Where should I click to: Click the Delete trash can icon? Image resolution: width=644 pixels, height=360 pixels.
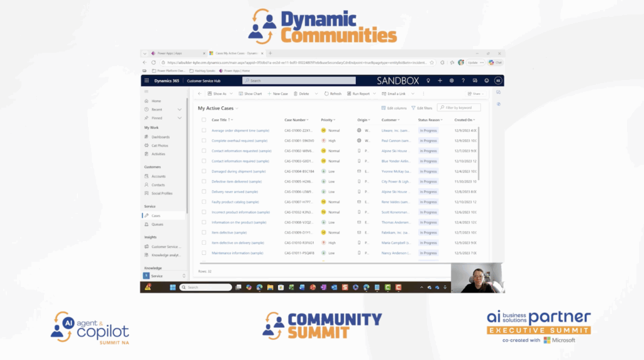295,94
